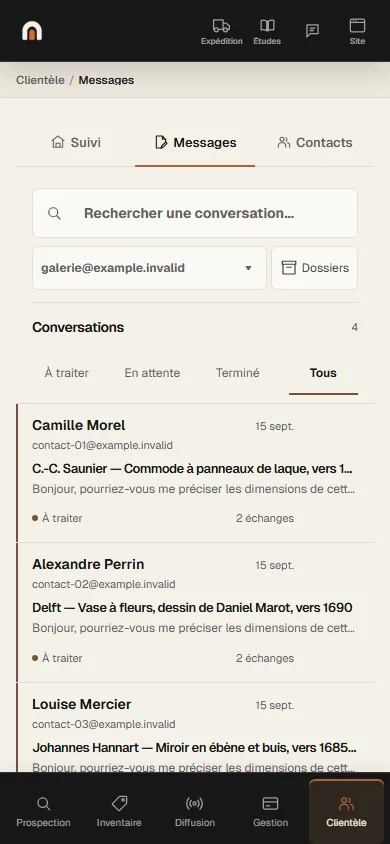Image resolution: width=390 pixels, height=844 pixels.
Task: Click À traiter status under Camille Morel
Action: coord(58,518)
